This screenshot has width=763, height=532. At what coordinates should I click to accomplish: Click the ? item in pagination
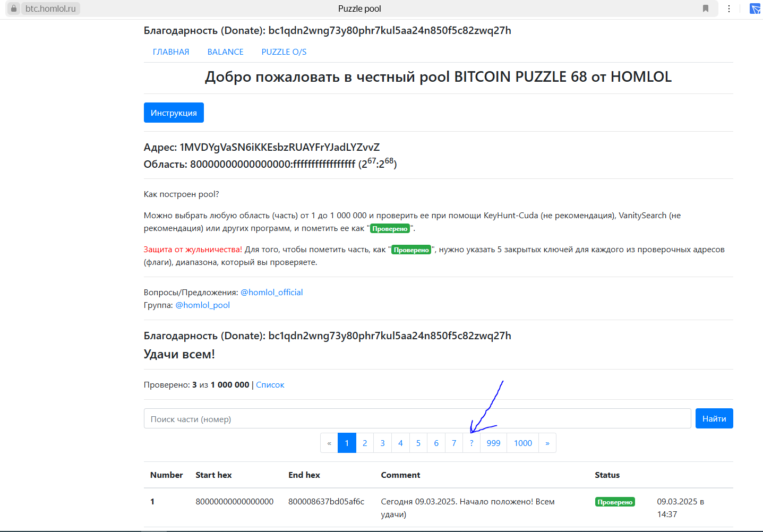click(471, 443)
